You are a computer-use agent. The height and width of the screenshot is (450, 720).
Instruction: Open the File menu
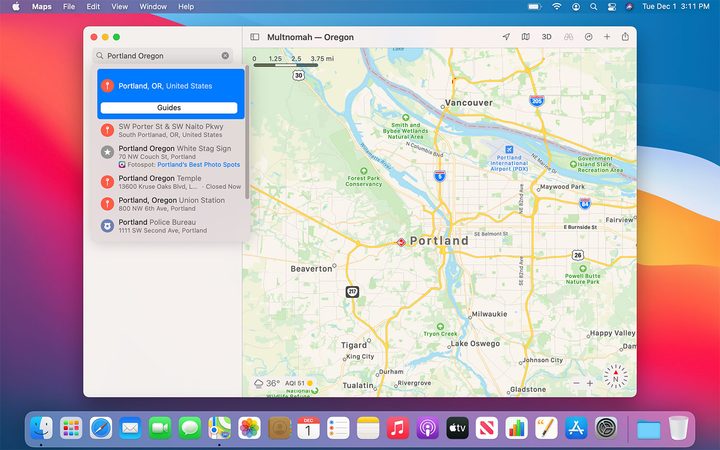coord(69,6)
